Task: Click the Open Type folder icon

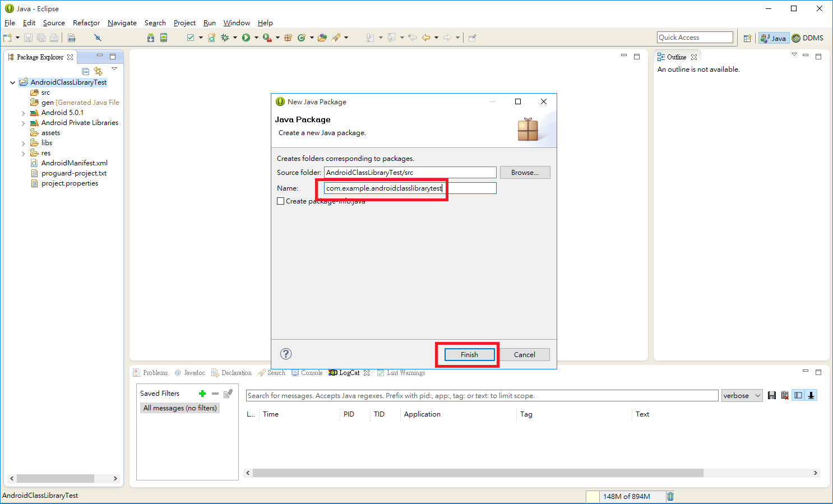Action: point(322,38)
